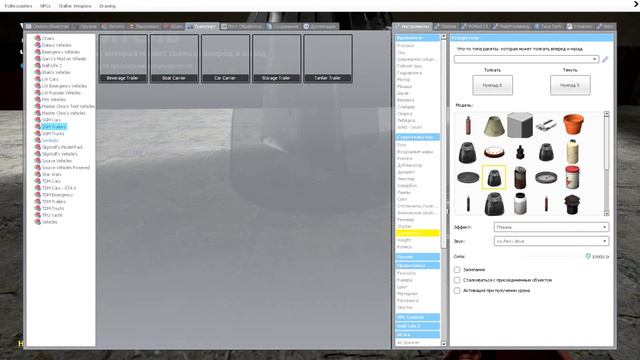Screen dimensions: 640x360
Task: Select LW Cars category
Action: click(50, 79)
